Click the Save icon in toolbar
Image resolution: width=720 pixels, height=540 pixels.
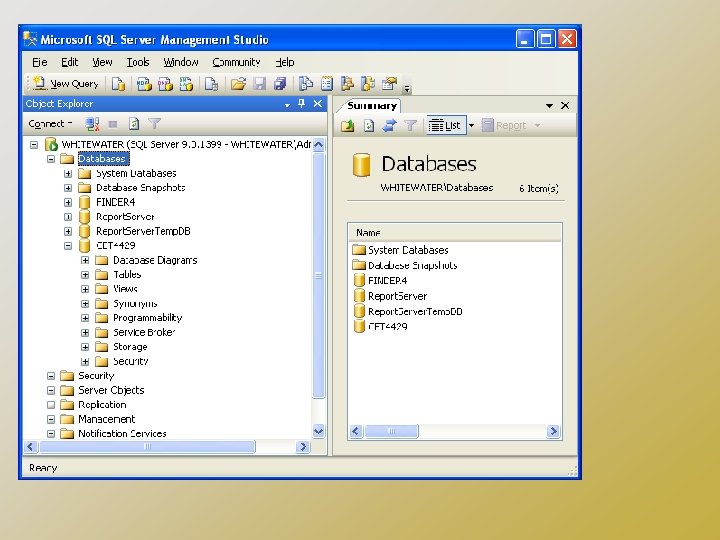point(259,84)
